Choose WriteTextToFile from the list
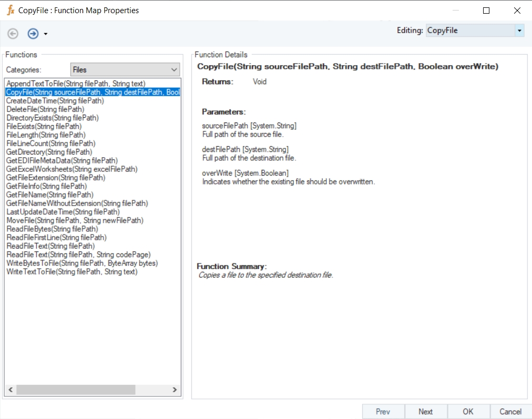 (x=71, y=272)
